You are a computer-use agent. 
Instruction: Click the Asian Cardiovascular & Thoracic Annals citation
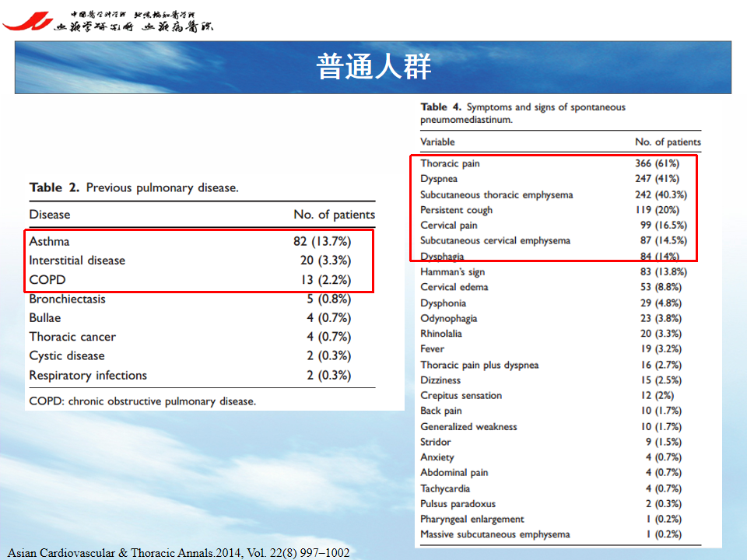pos(179,553)
